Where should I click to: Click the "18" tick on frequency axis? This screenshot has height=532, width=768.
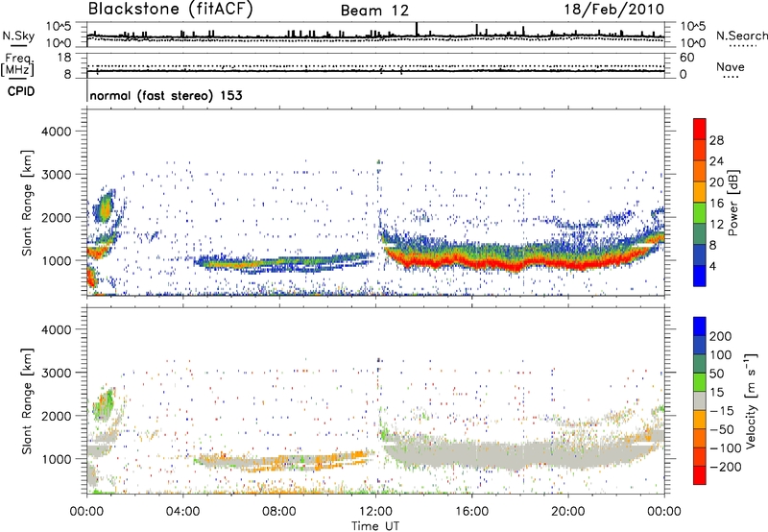tap(64, 58)
